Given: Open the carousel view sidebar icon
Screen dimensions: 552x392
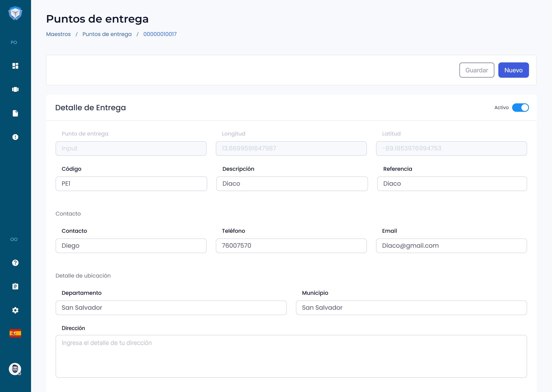Looking at the screenshot, I should [15, 89].
